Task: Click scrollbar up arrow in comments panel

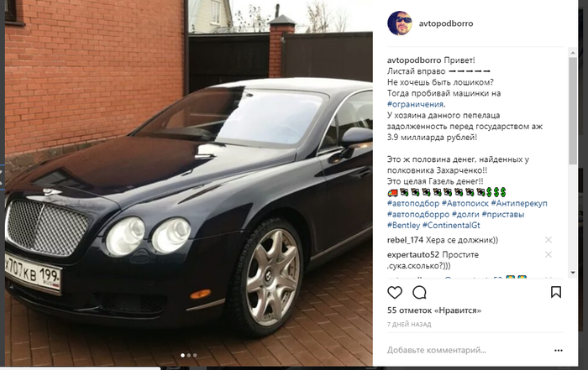Action: [573, 53]
